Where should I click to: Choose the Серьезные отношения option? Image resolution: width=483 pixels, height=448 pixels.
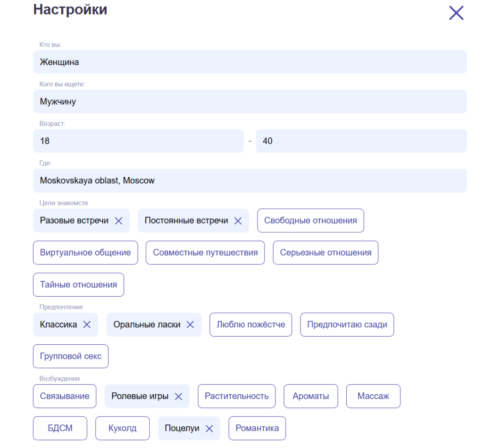pyautogui.click(x=325, y=253)
